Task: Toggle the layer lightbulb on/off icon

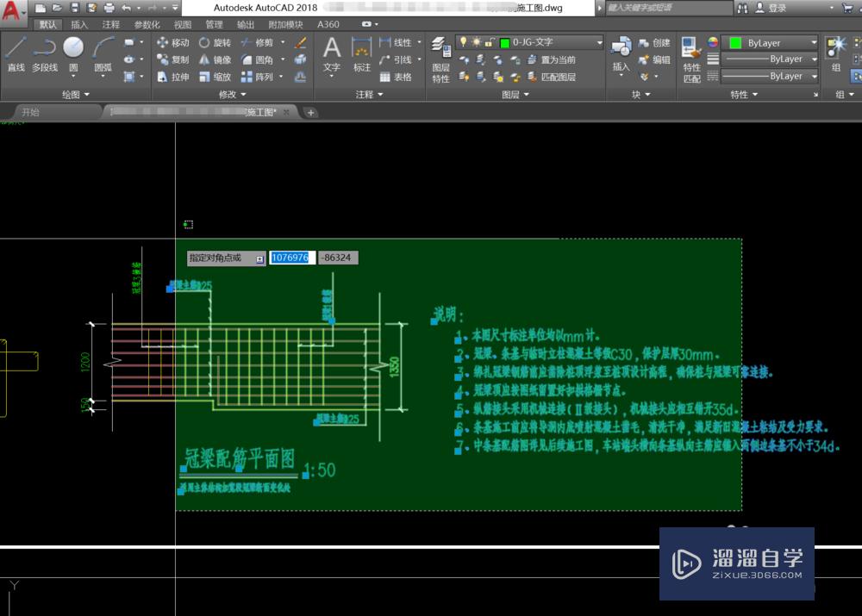Action: pos(462,41)
